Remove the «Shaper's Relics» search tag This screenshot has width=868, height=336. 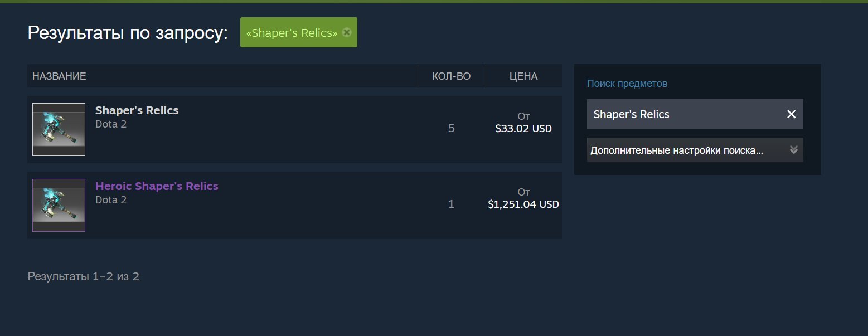click(347, 32)
